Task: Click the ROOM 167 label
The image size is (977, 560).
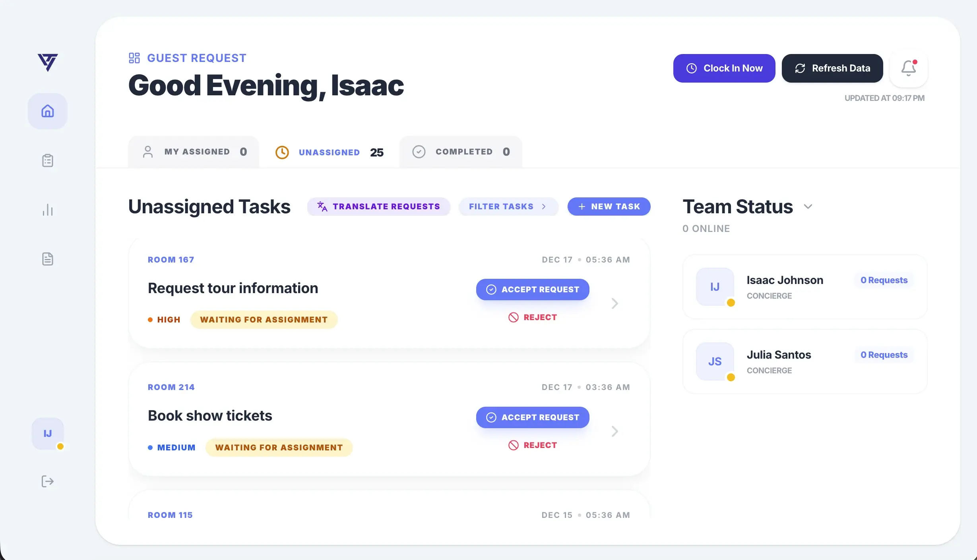Action: [171, 260]
